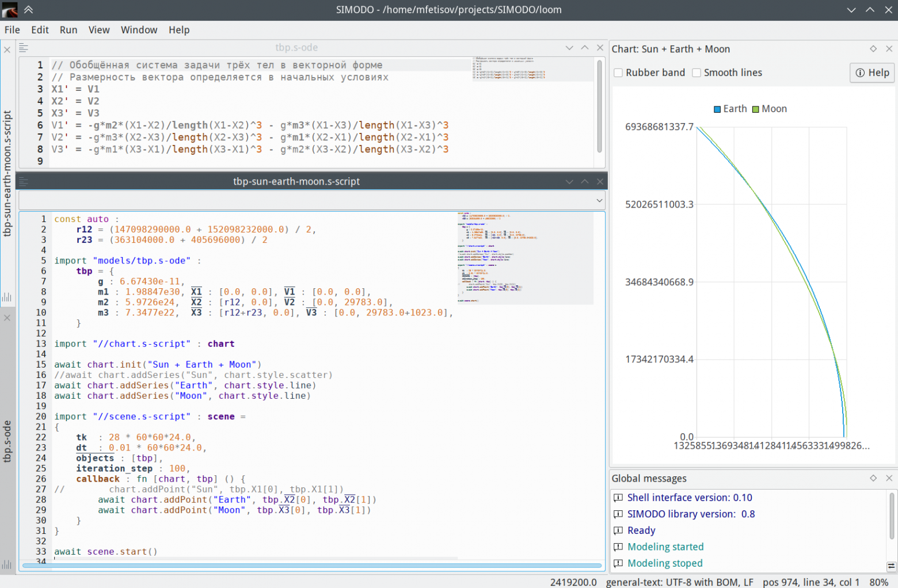The height and width of the screenshot is (588, 898).
Task: Place cursor on "iteration_step : 100," code line
Action: pyautogui.click(x=133, y=469)
